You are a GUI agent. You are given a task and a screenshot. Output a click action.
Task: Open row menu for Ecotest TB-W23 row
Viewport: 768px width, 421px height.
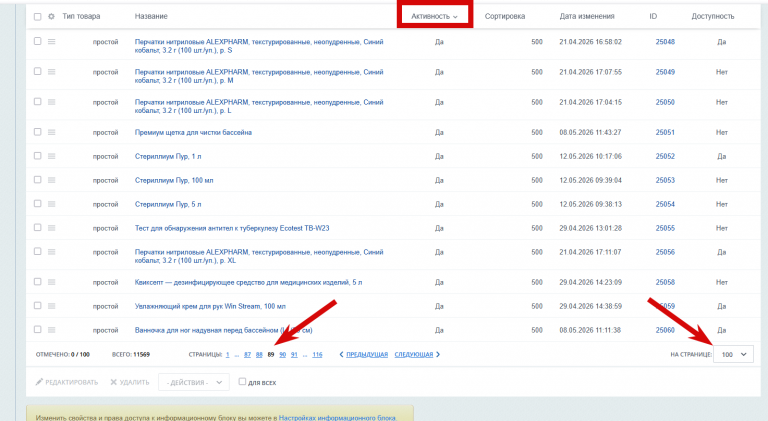click(51, 228)
